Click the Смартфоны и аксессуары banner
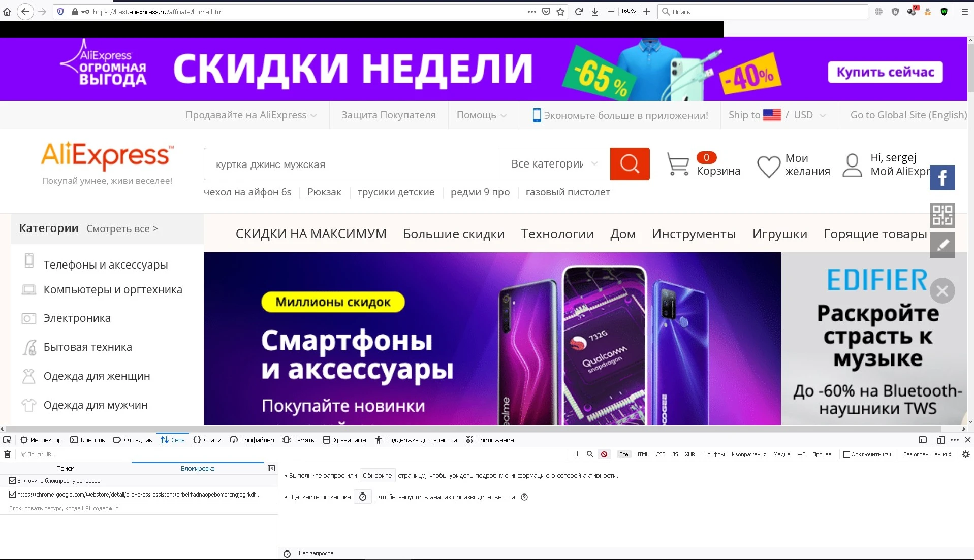The width and height of the screenshot is (974, 560). 492,339
